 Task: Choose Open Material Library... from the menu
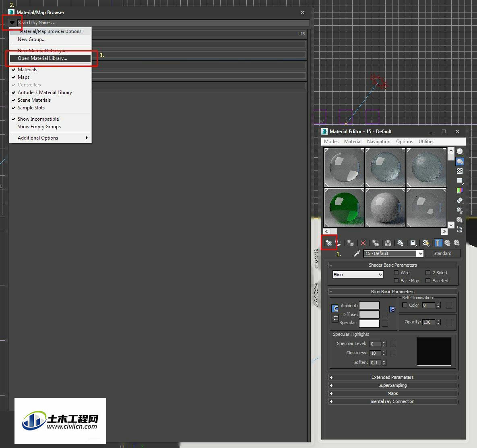tap(50, 58)
